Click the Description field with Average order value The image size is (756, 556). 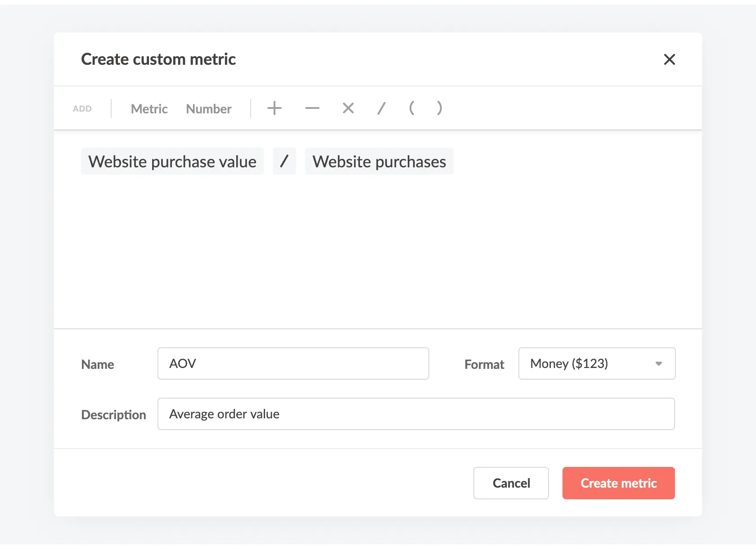(416, 414)
